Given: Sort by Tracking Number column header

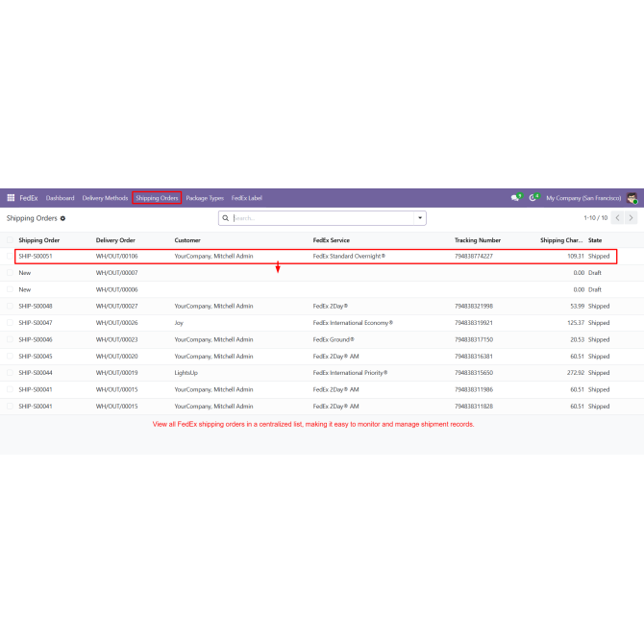Looking at the screenshot, I should tap(478, 240).
